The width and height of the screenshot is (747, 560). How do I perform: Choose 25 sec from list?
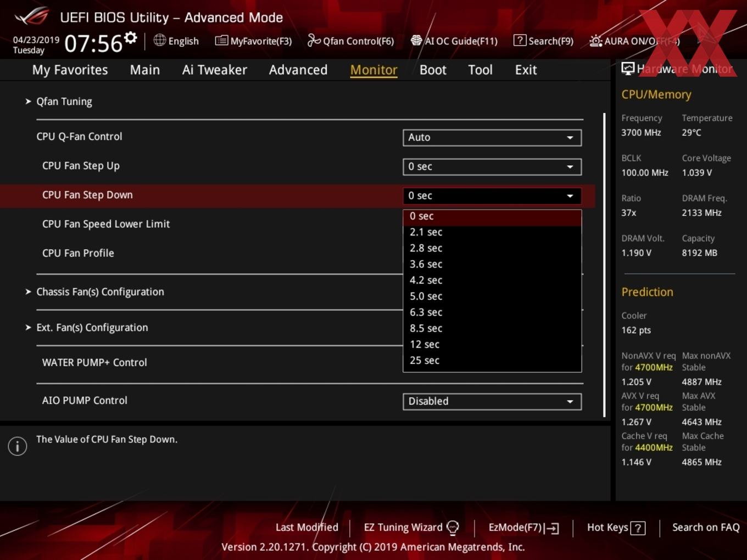[x=492, y=360]
